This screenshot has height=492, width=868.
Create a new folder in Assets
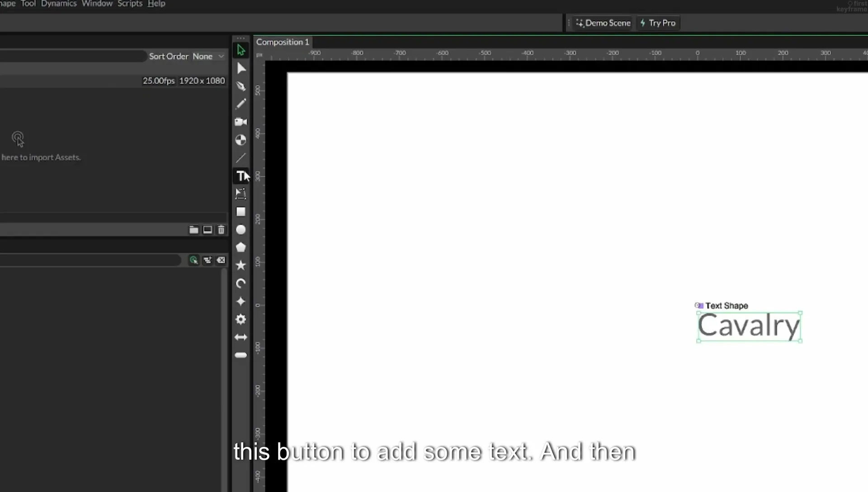193,230
